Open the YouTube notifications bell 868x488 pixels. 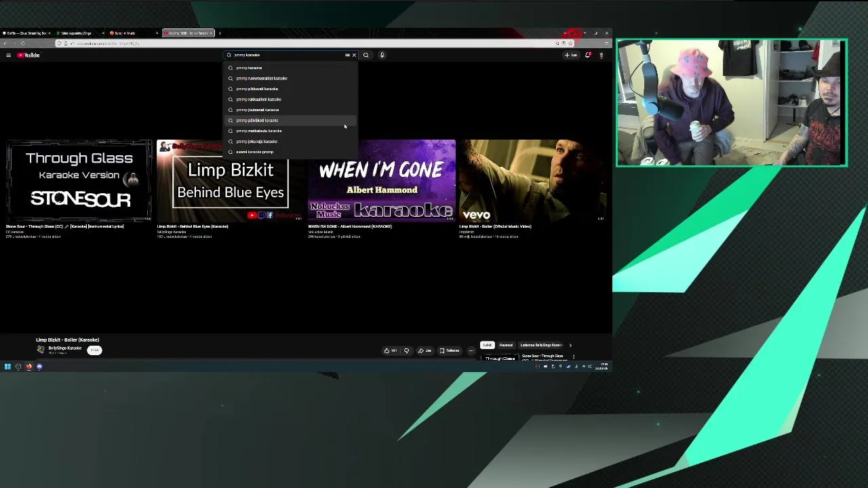pyautogui.click(x=588, y=55)
